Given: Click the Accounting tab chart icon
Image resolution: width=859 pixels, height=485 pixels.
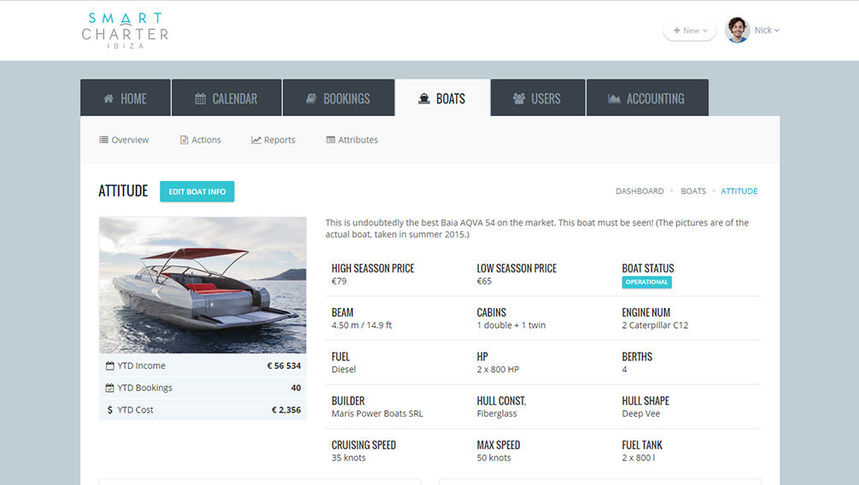Looking at the screenshot, I should coord(614,99).
